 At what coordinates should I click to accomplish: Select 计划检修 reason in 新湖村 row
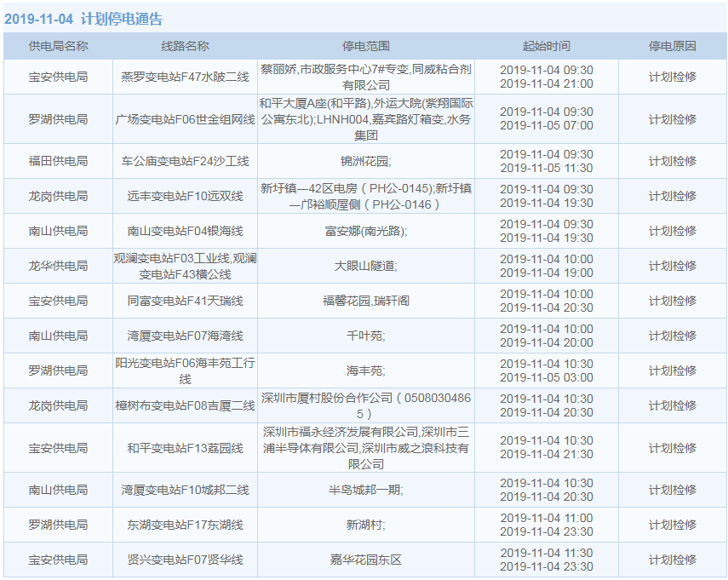pos(672,525)
